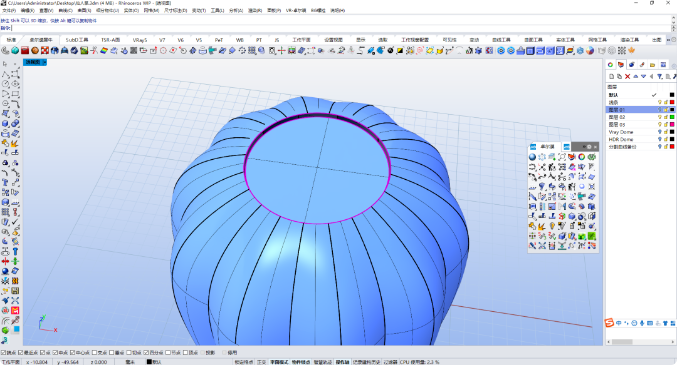Viewport: 679px width, 365px height.
Task: Click the 图层 02 green color swatch
Action: (x=672, y=117)
